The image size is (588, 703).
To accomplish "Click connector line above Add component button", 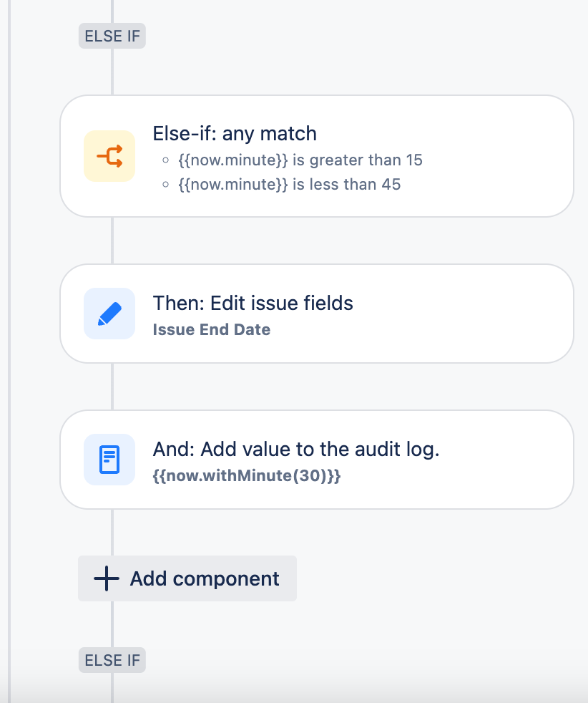I will click(112, 533).
